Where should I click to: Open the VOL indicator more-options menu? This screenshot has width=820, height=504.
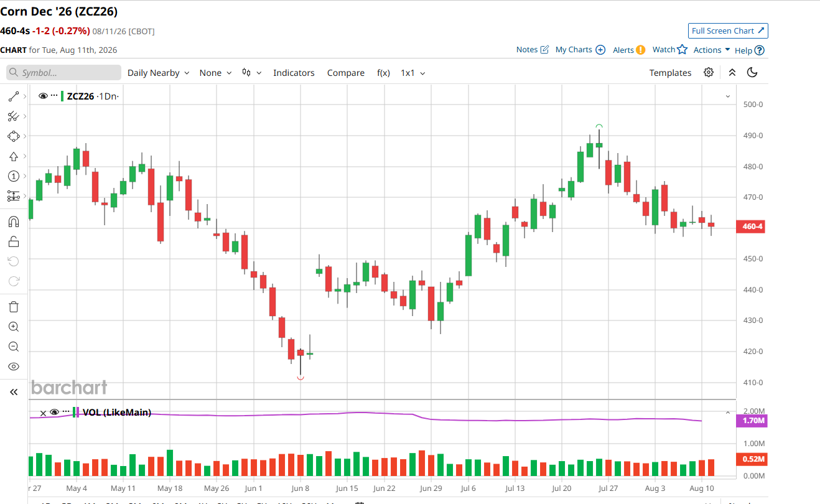(66, 412)
